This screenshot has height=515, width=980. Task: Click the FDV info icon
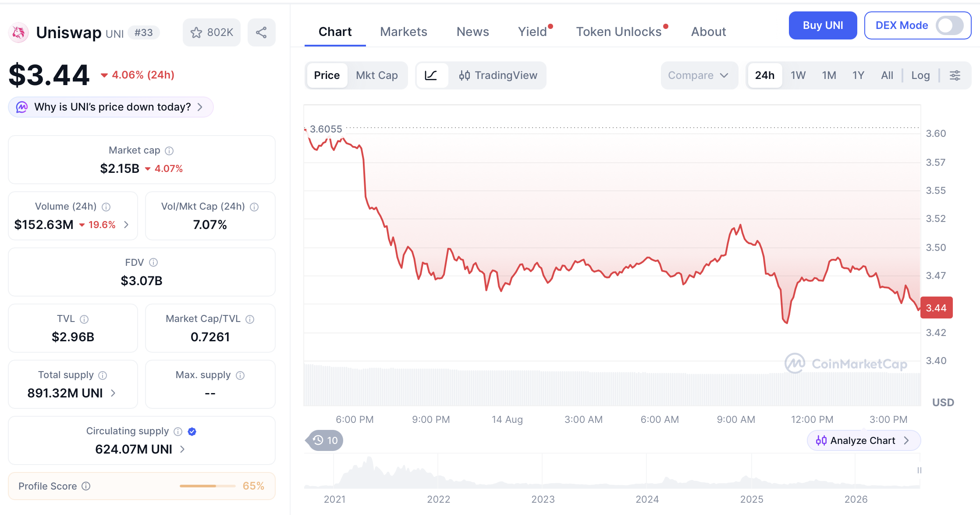(x=153, y=262)
